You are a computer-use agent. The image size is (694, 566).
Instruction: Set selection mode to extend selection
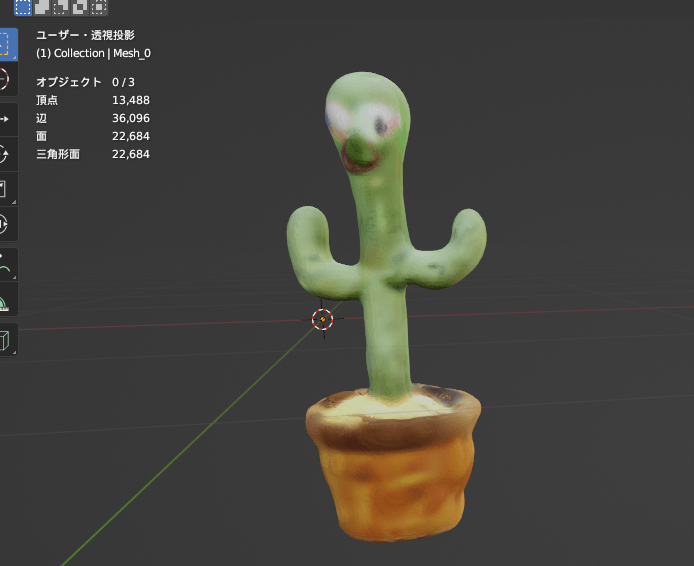tap(42, 7)
